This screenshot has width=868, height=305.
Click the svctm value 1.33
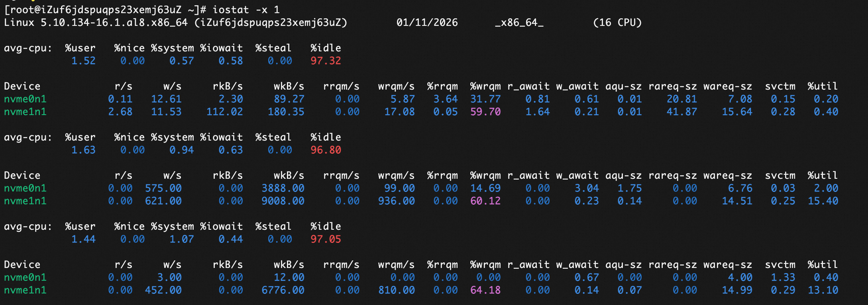click(783, 278)
